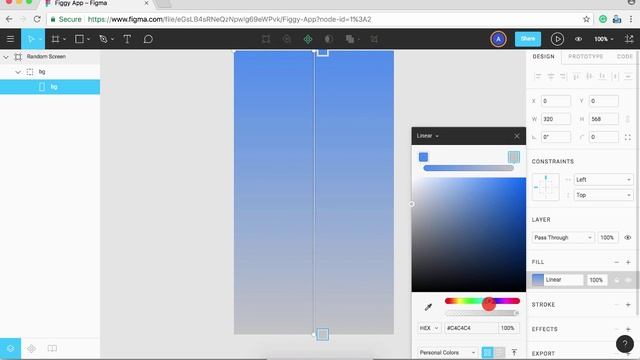Click the height field showing 568
This screenshot has height=360, width=640.
click(604, 119)
